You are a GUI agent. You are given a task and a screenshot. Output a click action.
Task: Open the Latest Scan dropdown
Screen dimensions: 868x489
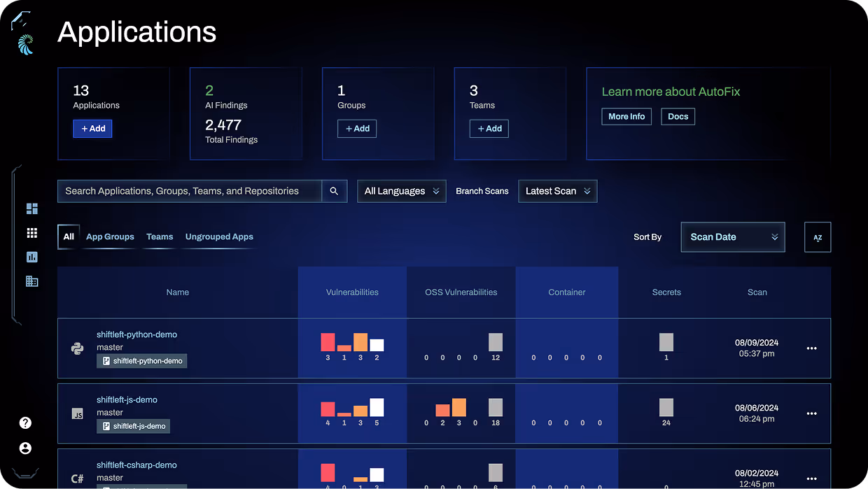click(557, 190)
